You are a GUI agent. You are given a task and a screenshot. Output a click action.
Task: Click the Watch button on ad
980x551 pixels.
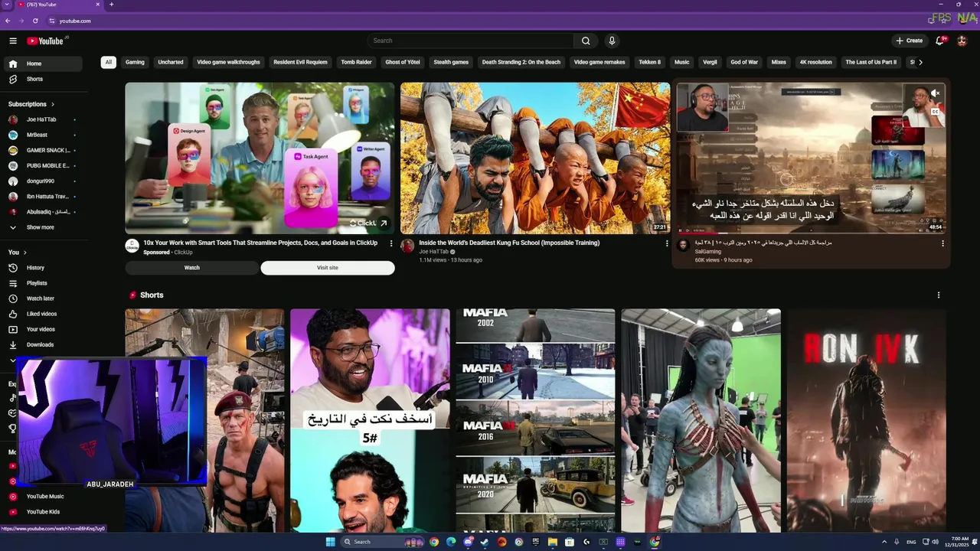tap(192, 268)
